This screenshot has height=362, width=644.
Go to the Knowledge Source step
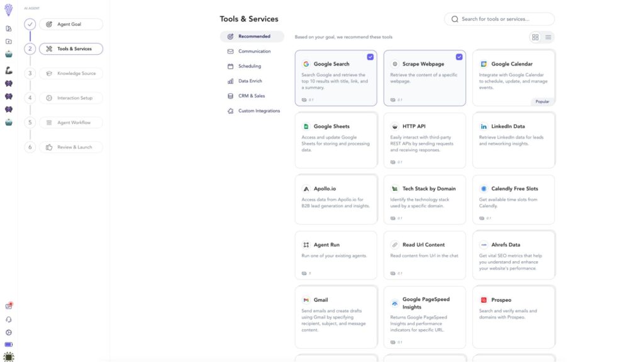point(71,74)
